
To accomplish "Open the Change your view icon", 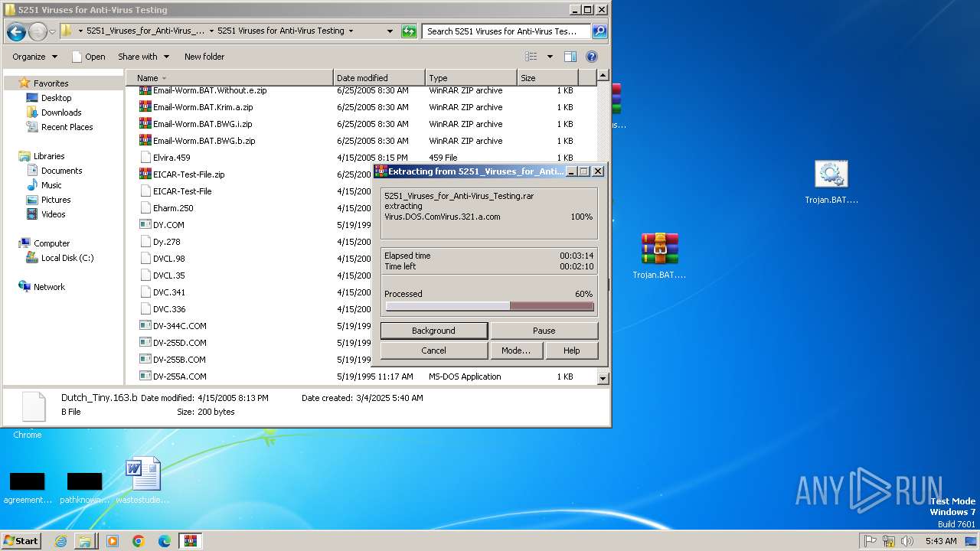I will [531, 57].
